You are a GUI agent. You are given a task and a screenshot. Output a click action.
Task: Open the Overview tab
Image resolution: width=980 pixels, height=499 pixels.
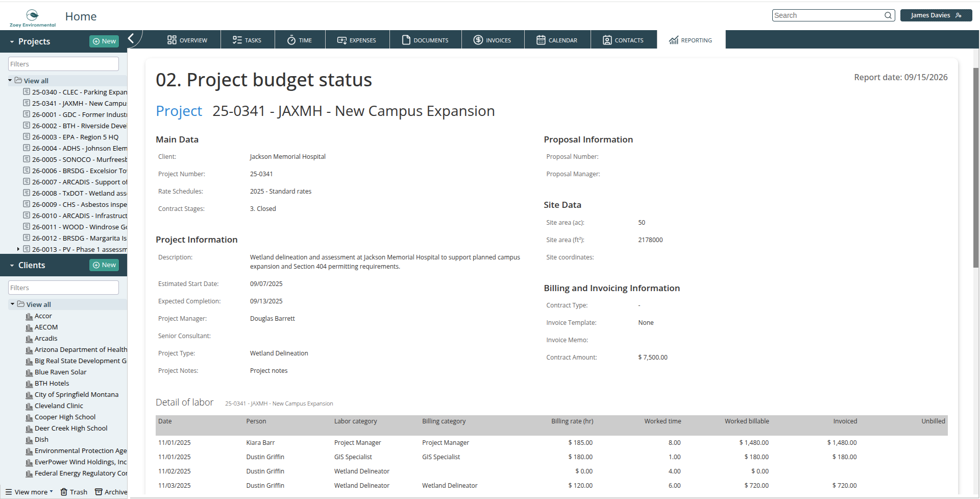(187, 40)
